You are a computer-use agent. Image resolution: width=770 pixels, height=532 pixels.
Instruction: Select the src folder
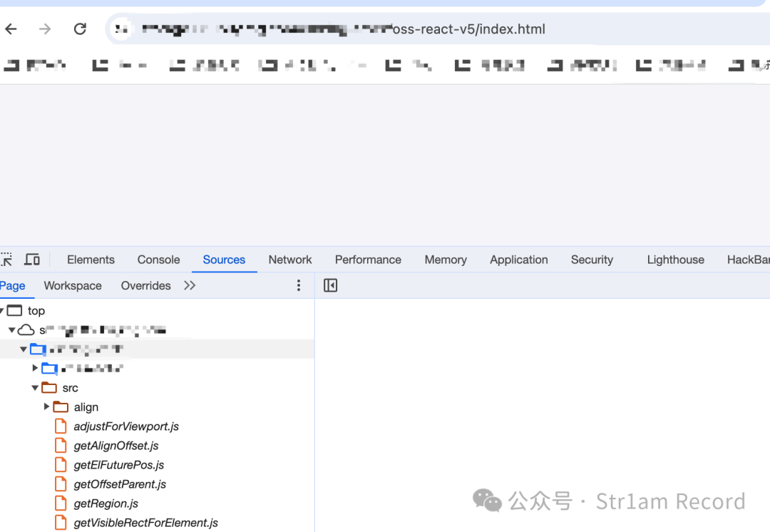tap(70, 388)
